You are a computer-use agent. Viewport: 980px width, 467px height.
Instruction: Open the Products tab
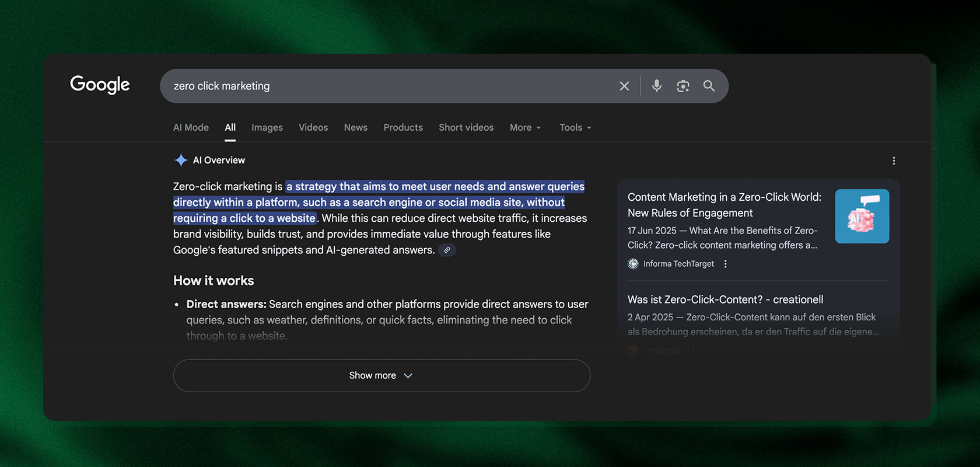click(403, 127)
